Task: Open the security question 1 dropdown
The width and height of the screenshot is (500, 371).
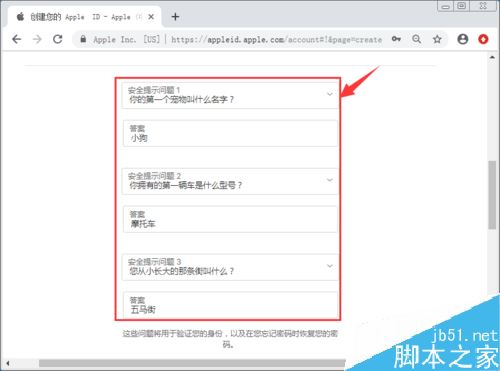Action: click(230, 95)
